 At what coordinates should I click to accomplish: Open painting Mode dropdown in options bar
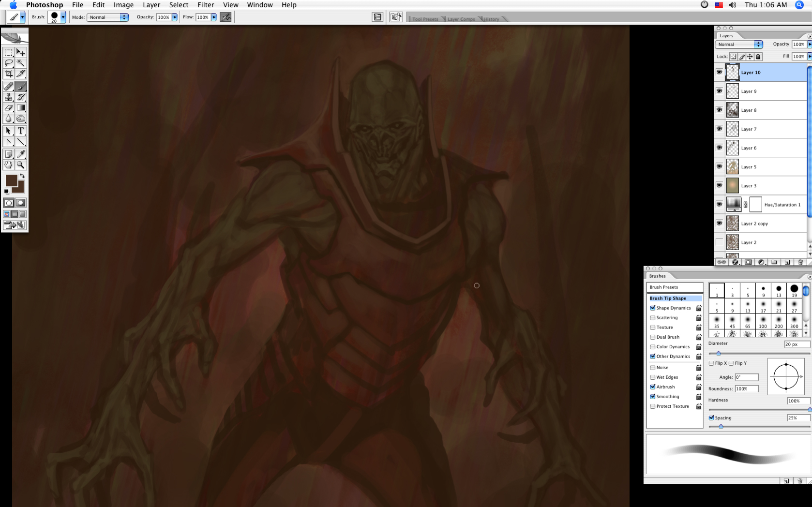tap(107, 17)
